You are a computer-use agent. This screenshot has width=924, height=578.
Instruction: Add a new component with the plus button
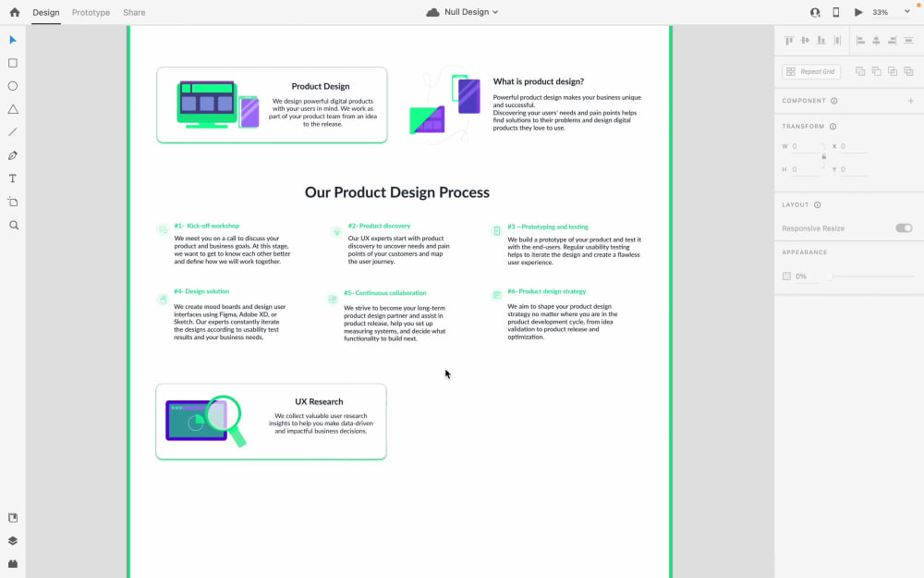(910, 100)
